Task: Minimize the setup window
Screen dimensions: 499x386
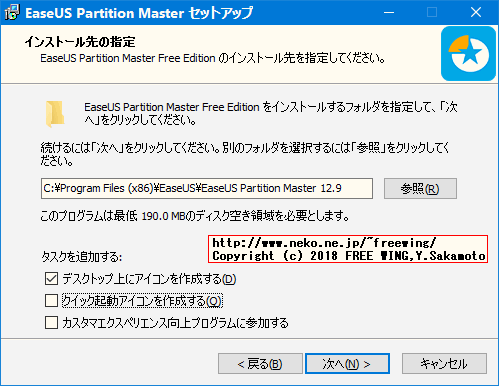Action: tap(389, 12)
